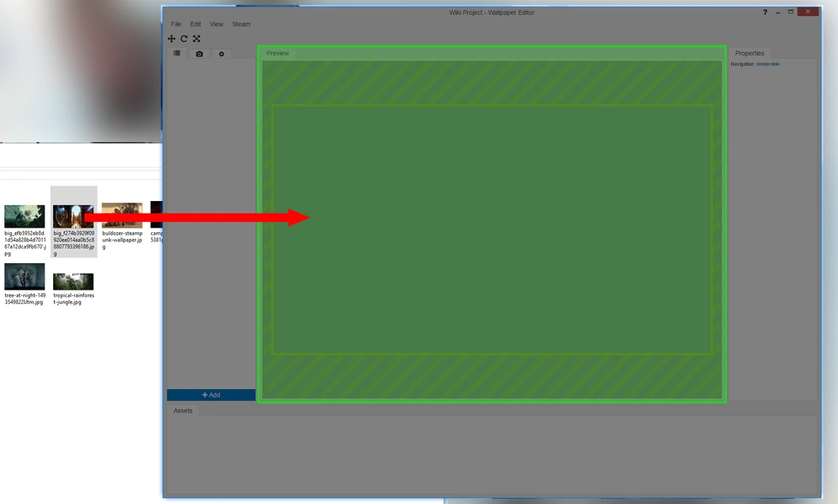Switch to the Properties tab

tap(749, 53)
